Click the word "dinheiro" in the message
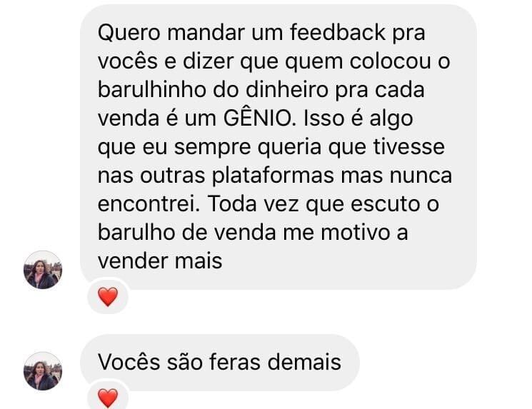 coord(287,90)
